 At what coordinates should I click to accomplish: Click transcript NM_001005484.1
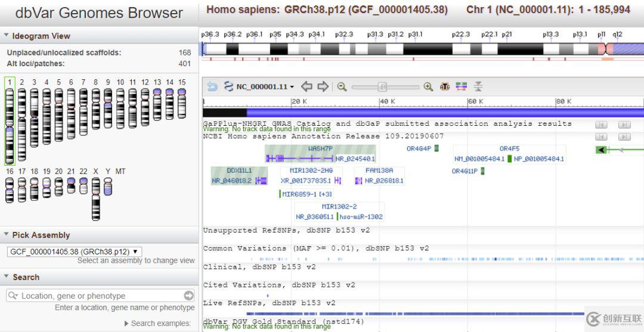click(x=479, y=159)
